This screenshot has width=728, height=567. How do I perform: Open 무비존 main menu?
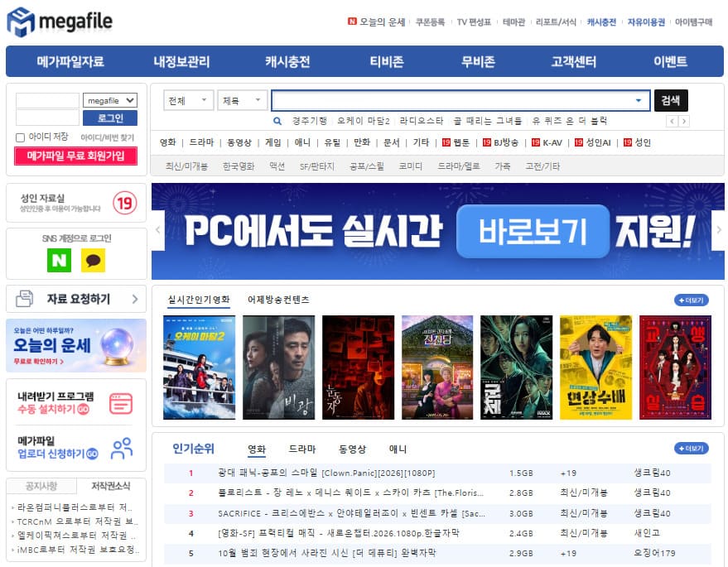click(x=478, y=62)
